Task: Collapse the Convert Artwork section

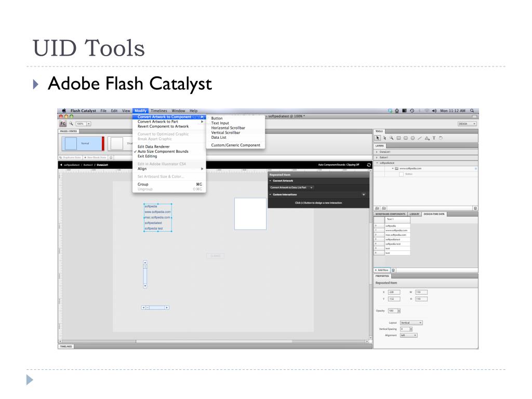Action: (270, 181)
